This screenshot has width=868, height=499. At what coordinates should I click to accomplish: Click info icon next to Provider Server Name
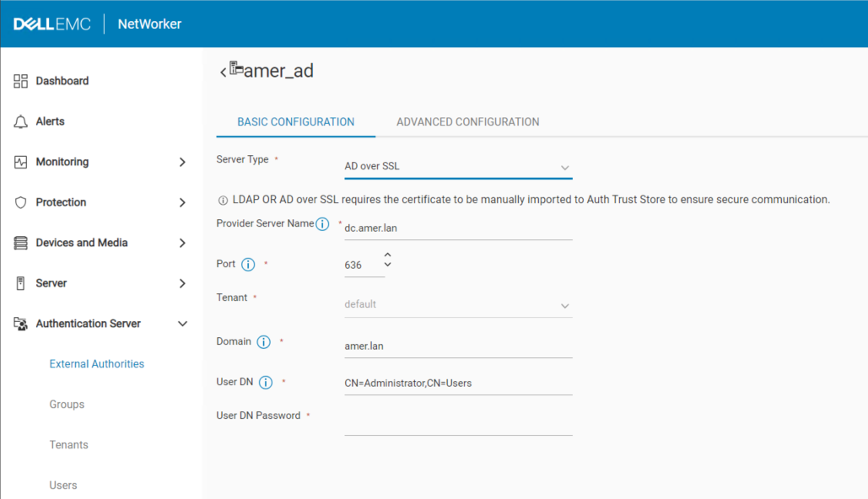pyautogui.click(x=322, y=224)
